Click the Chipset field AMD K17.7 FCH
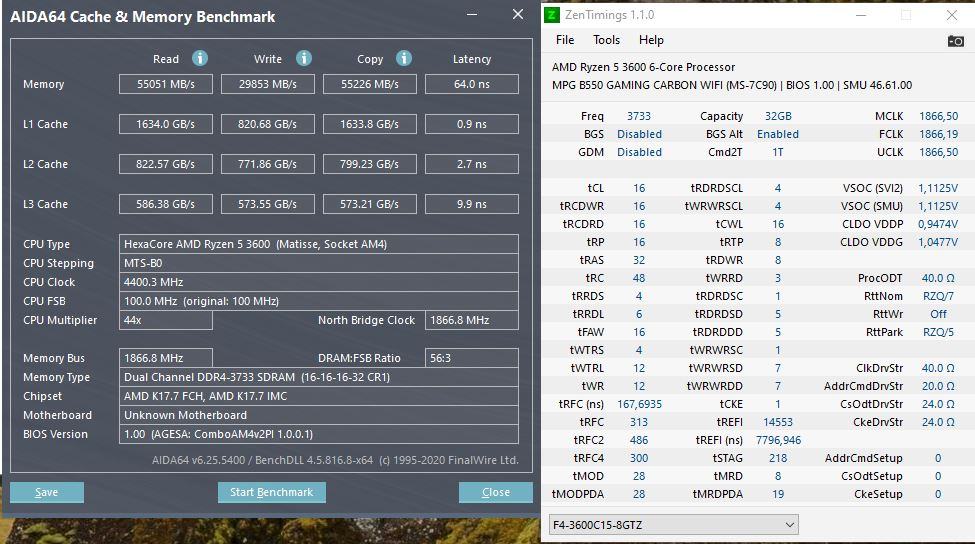975x544 pixels. coord(319,396)
